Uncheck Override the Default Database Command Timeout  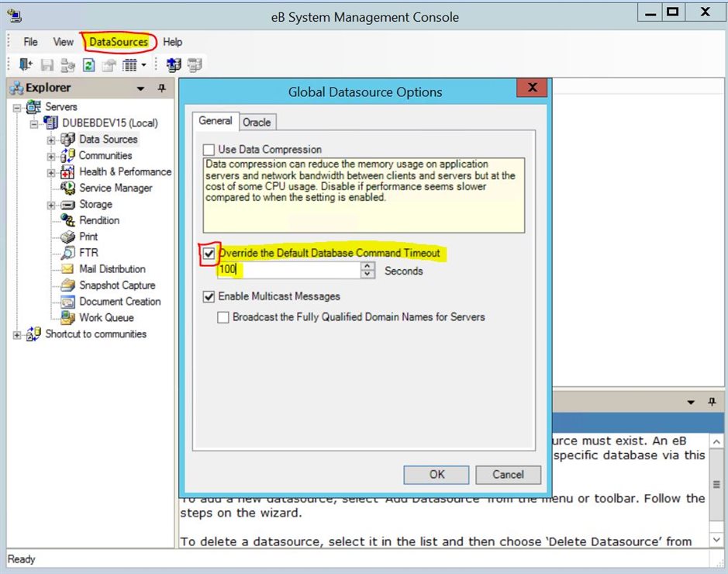click(x=207, y=254)
